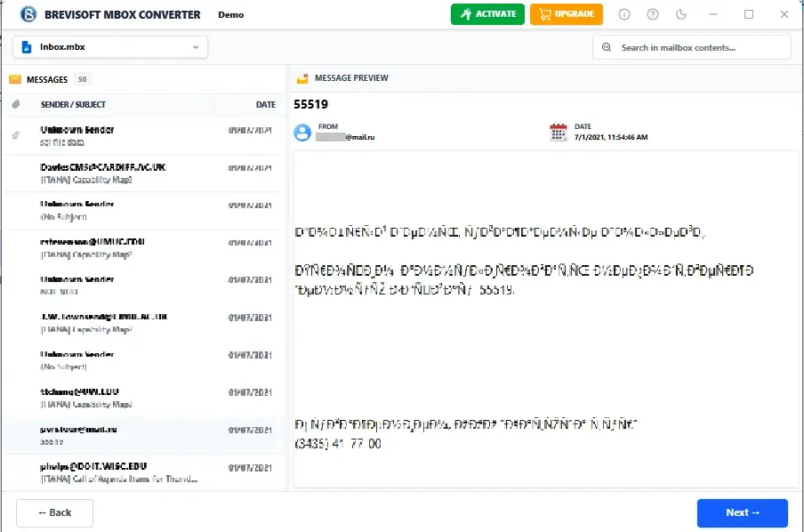This screenshot has height=532, width=804.
Task: Click the Upgrade cart button
Action: (566, 14)
